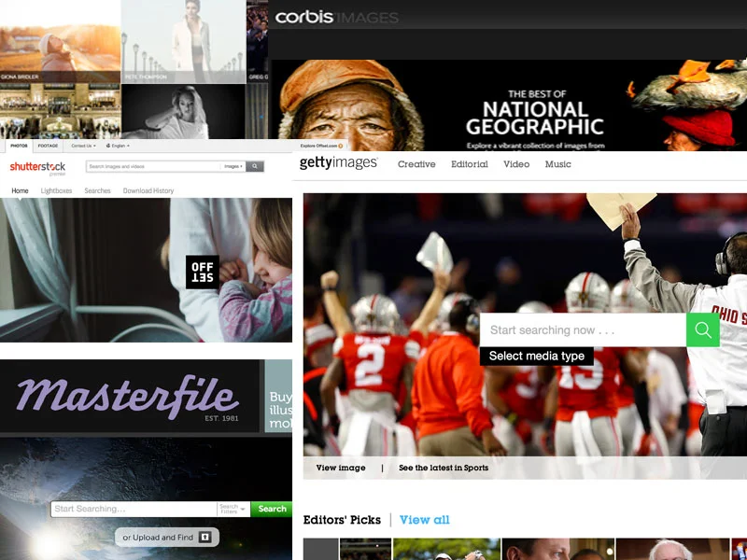Open the Editorial menu on Getty Images

(x=470, y=164)
